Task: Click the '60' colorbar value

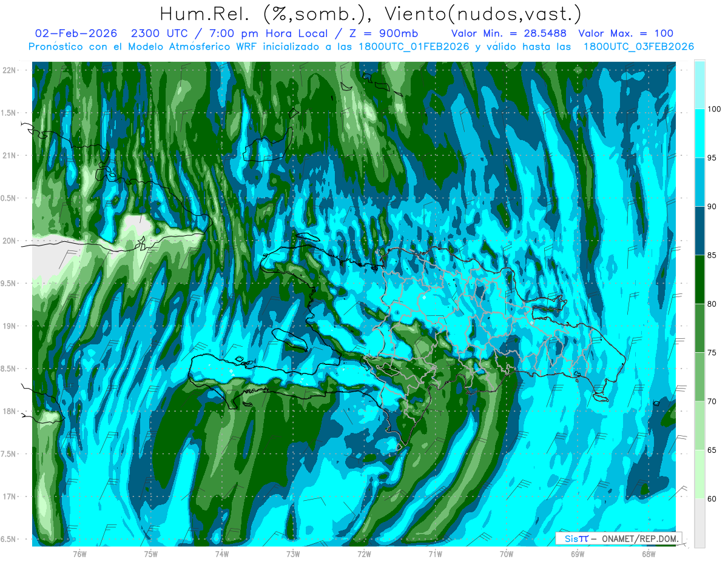Action: click(x=712, y=498)
